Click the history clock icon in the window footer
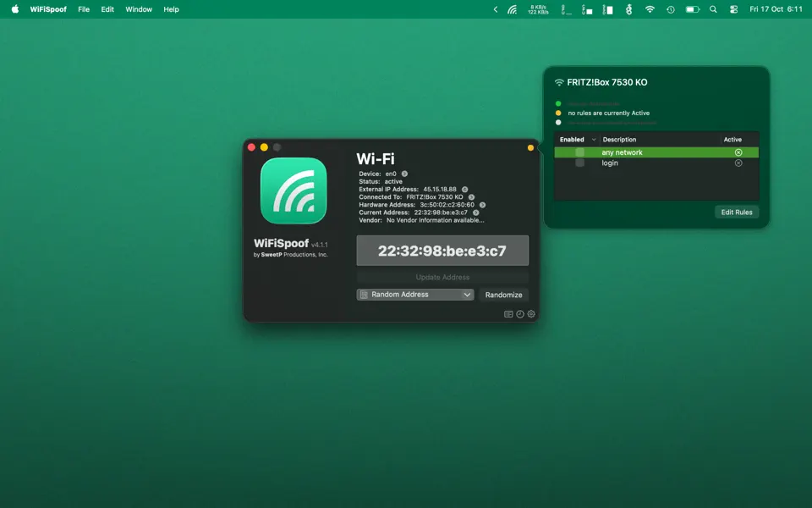Screen dimensions: 812x508 [519, 314]
